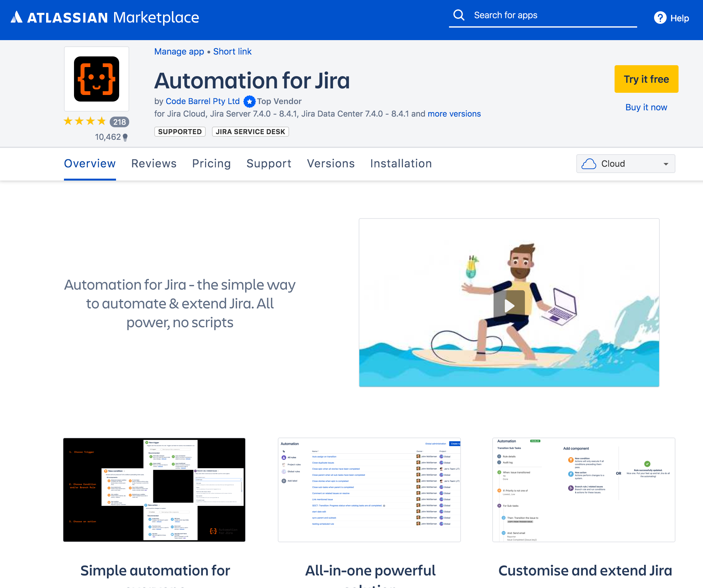Open the Short link
703x588 pixels.
232,51
